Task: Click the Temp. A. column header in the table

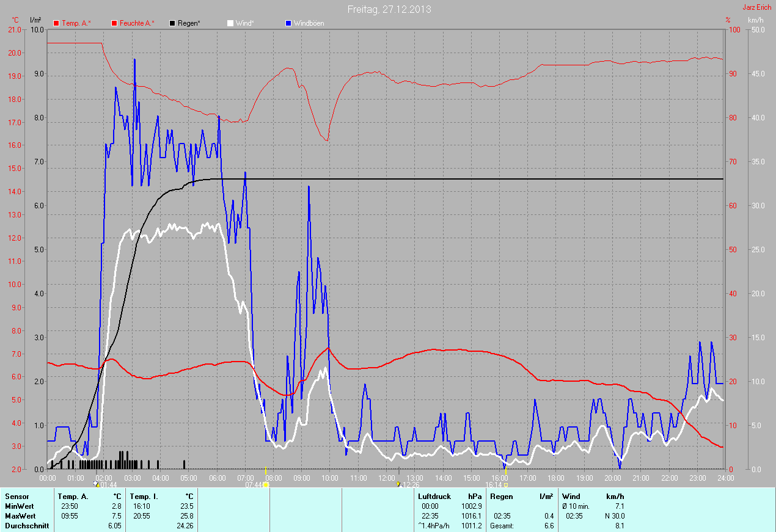Action: (x=73, y=497)
